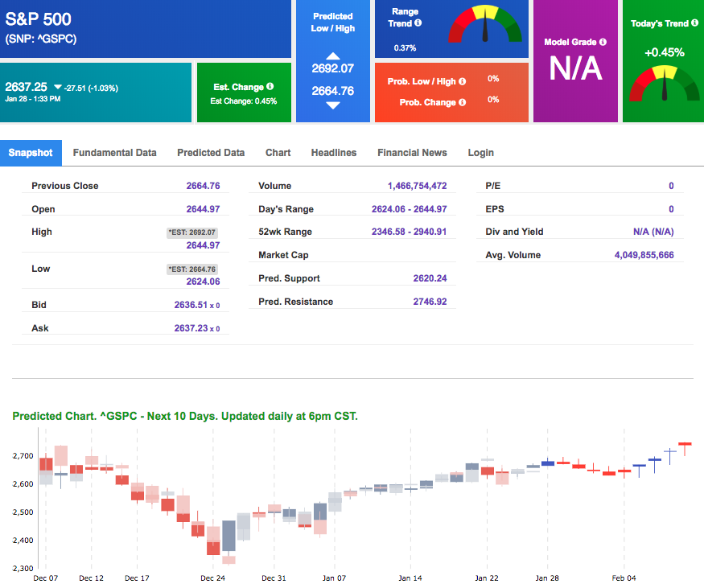704x588 pixels.
Task: Click the down arrow below predicted 2664.76
Action: pyautogui.click(x=333, y=105)
